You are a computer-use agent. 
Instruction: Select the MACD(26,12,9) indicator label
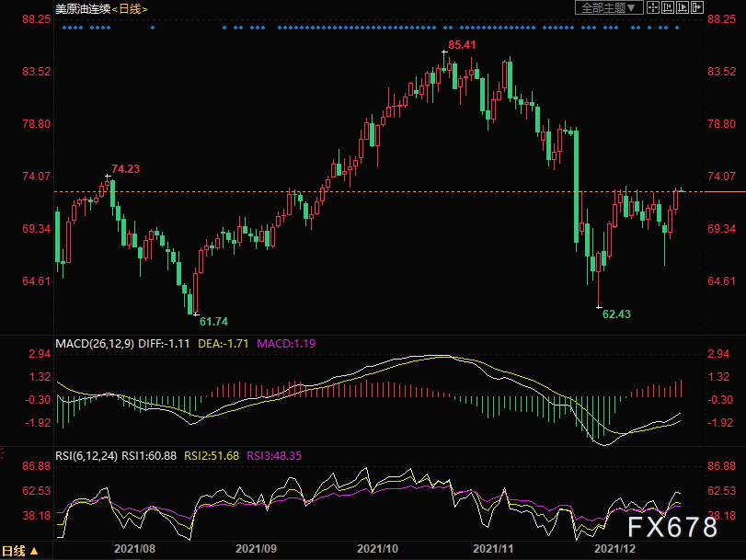point(95,344)
